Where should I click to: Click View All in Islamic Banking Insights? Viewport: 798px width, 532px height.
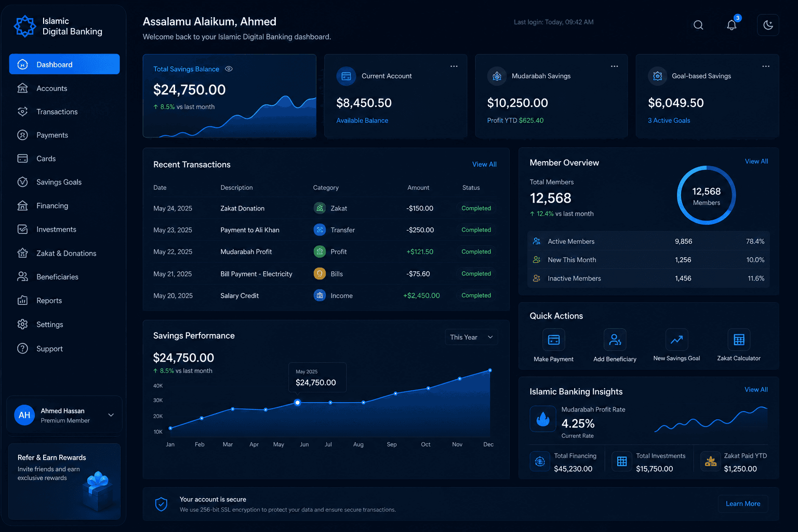pyautogui.click(x=756, y=389)
